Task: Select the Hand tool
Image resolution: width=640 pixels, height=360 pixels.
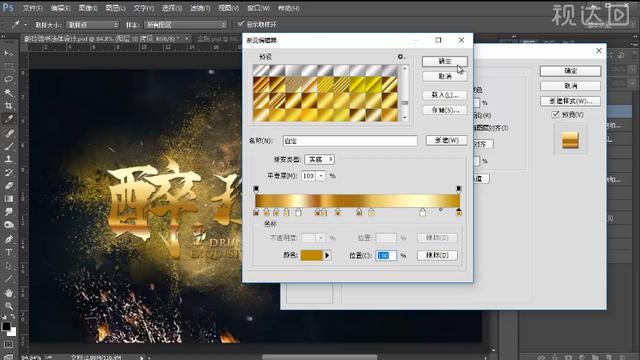Action: pos(8,293)
